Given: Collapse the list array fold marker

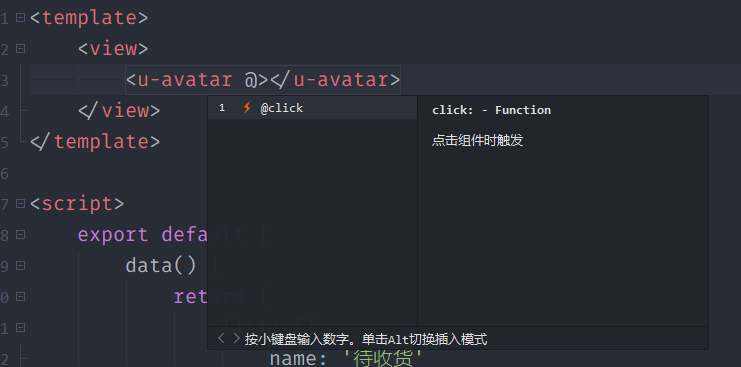Looking at the screenshot, I should 20,328.
